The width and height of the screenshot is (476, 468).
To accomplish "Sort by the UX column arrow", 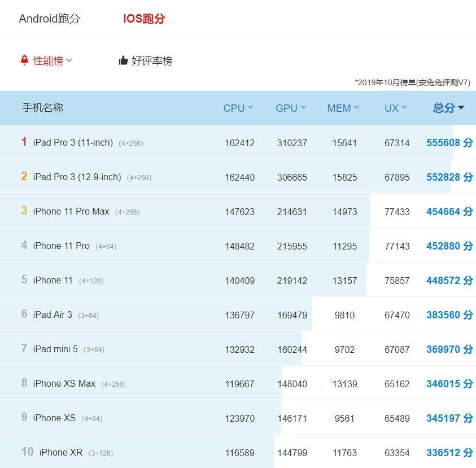I will [404, 107].
